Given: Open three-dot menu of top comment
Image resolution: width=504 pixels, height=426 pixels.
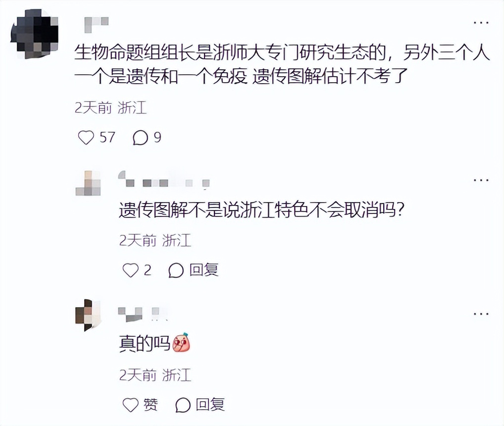Looking at the screenshot, I should [481, 22].
